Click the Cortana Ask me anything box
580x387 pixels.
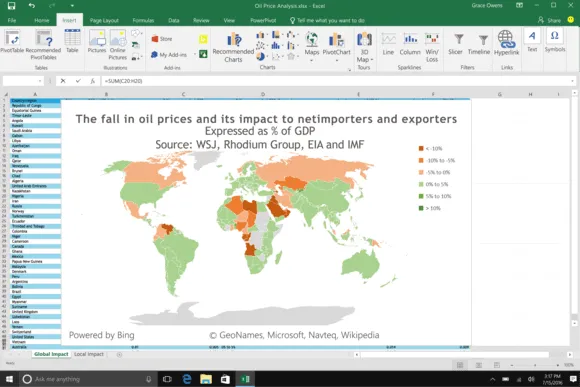(87, 379)
